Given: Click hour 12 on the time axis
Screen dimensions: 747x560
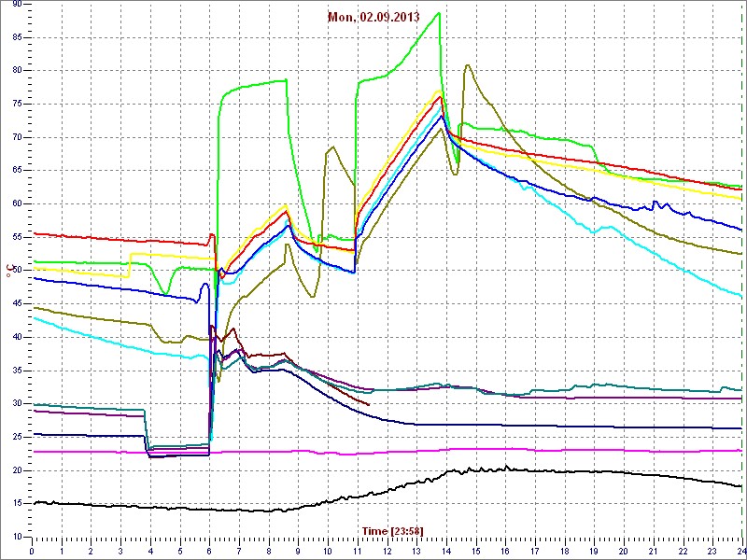Looking at the screenshot, I should coord(388,551).
